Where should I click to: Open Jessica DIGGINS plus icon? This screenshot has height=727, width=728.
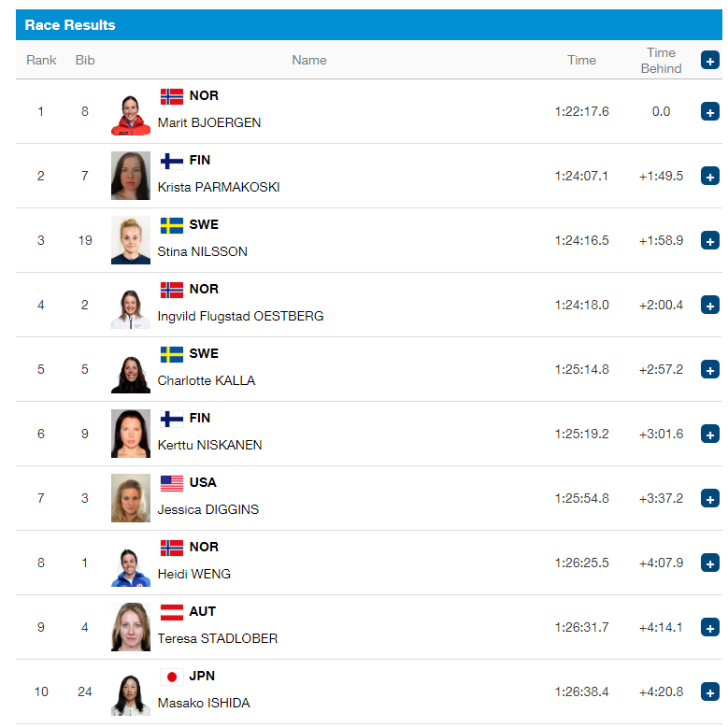coord(709,499)
